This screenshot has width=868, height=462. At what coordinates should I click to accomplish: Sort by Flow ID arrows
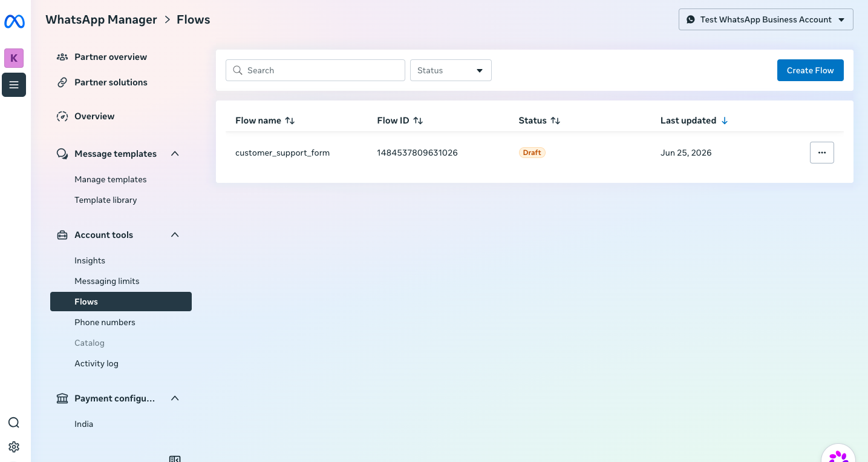pyautogui.click(x=418, y=120)
